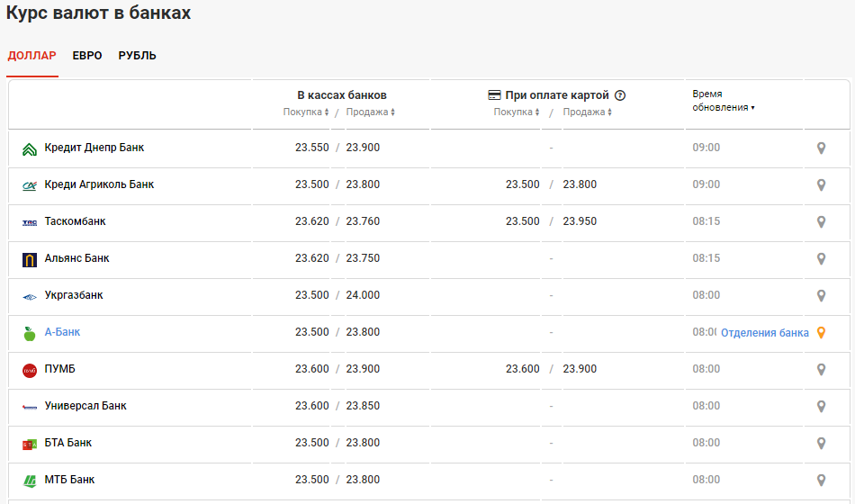Click the location pin for Таскомбанк

point(821,221)
